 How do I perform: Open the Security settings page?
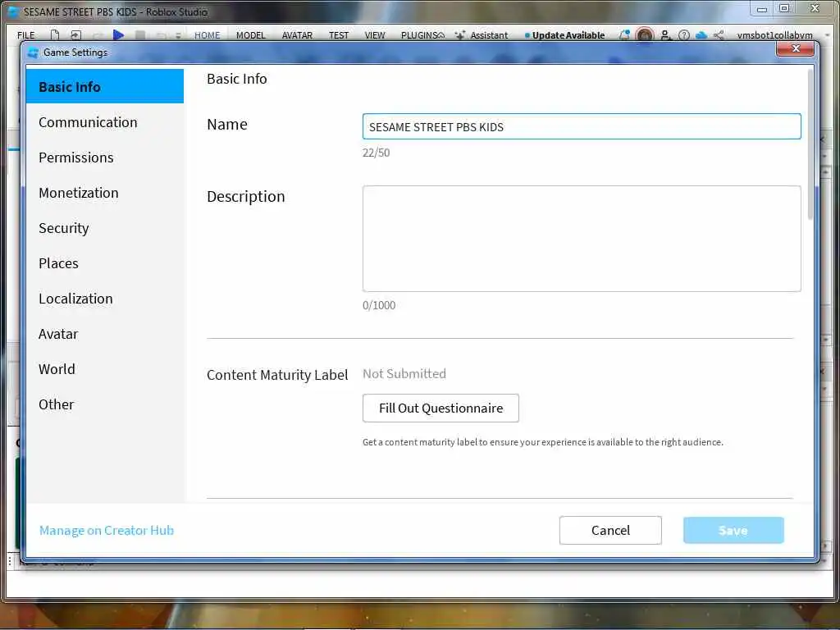coord(105,228)
